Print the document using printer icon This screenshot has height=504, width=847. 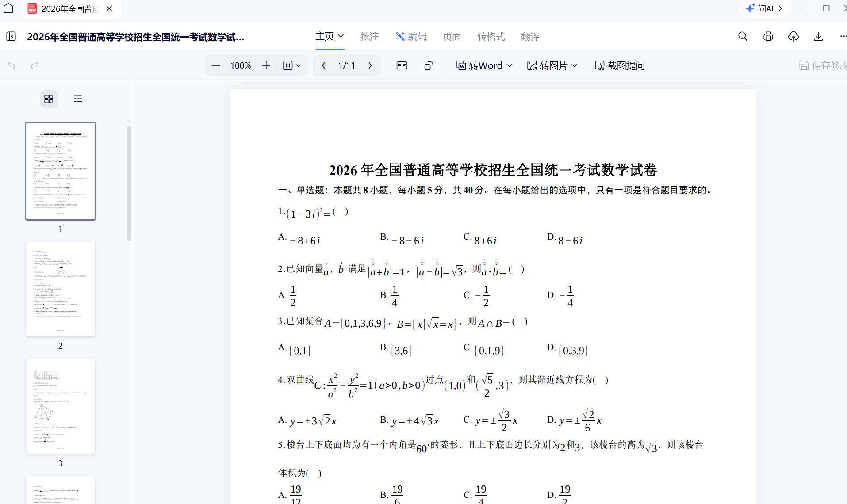pos(768,36)
